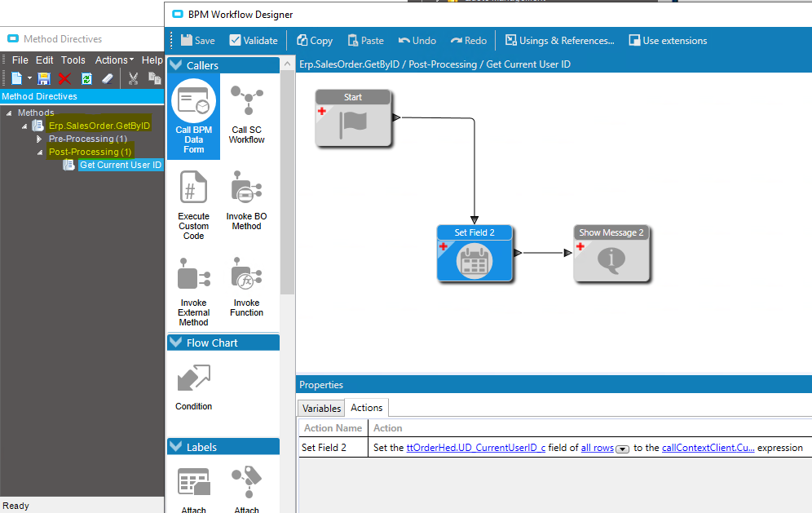Click Use extensions in the toolbar
Screen dimensions: 812x513
[x=668, y=41]
